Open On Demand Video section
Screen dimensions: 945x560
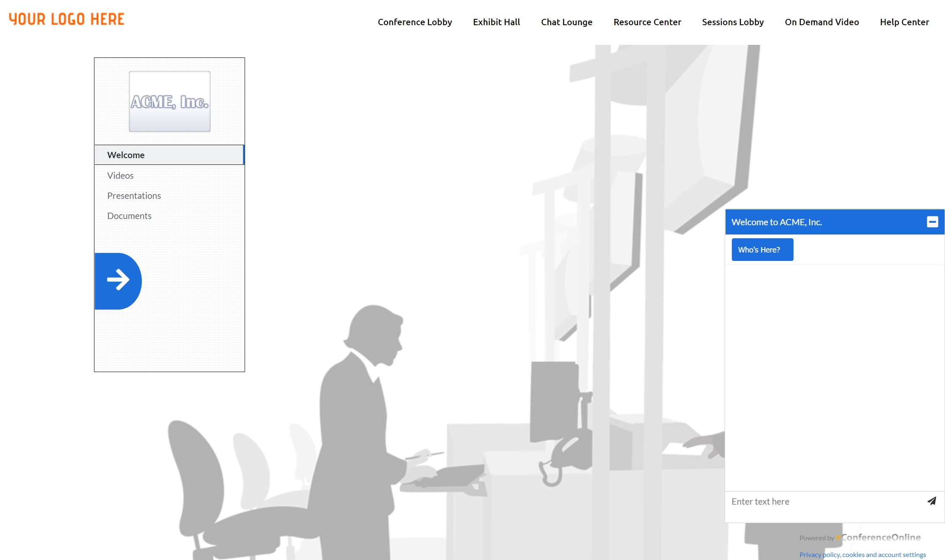click(822, 22)
